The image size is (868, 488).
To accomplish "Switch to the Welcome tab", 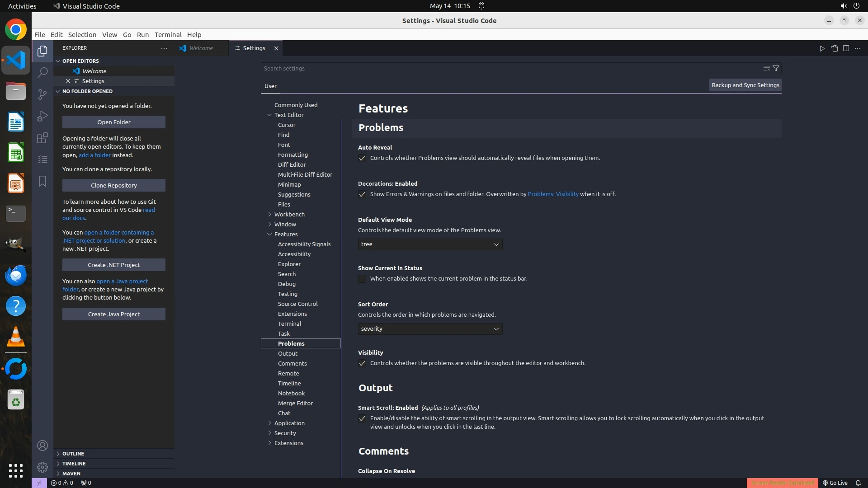I will 201,48.
